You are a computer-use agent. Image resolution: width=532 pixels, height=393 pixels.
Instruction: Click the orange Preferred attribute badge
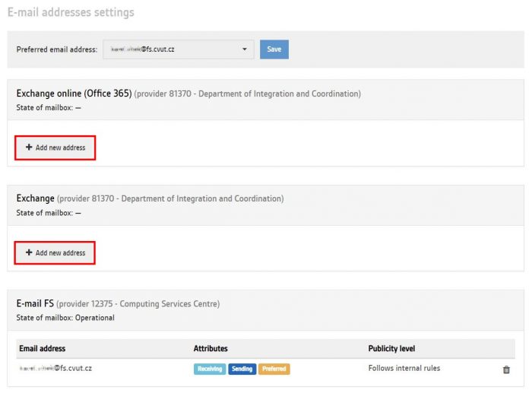(274, 369)
